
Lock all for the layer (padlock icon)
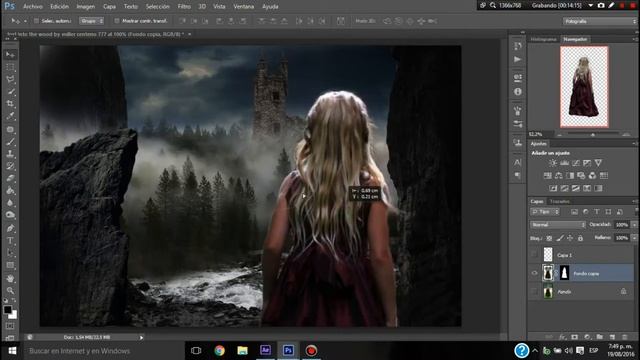pos(580,238)
